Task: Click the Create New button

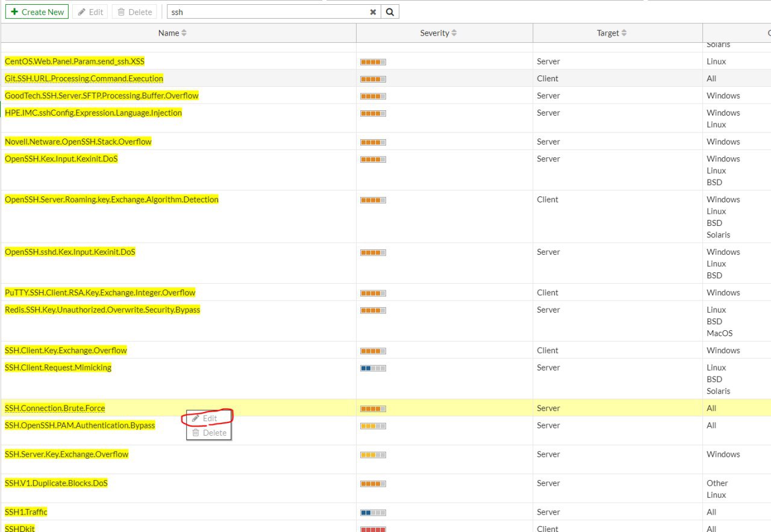Action: pyautogui.click(x=37, y=12)
